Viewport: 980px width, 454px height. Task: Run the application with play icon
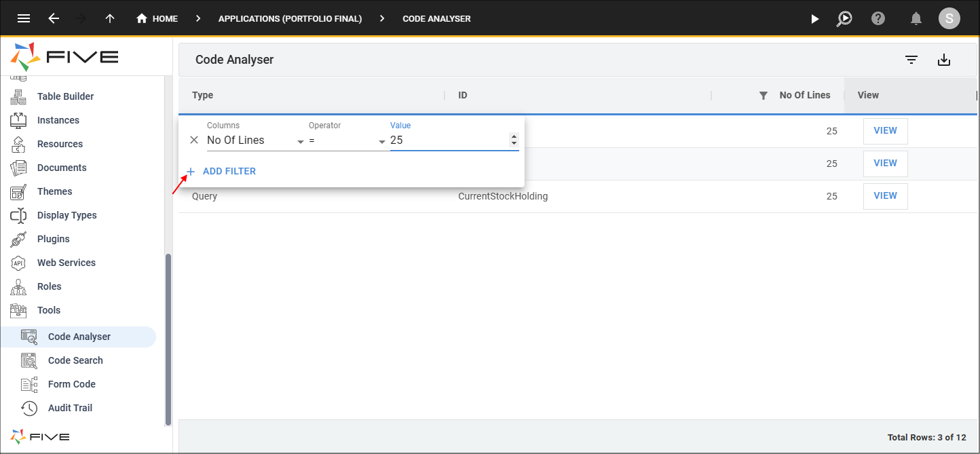pyautogui.click(x=815, y=19)
